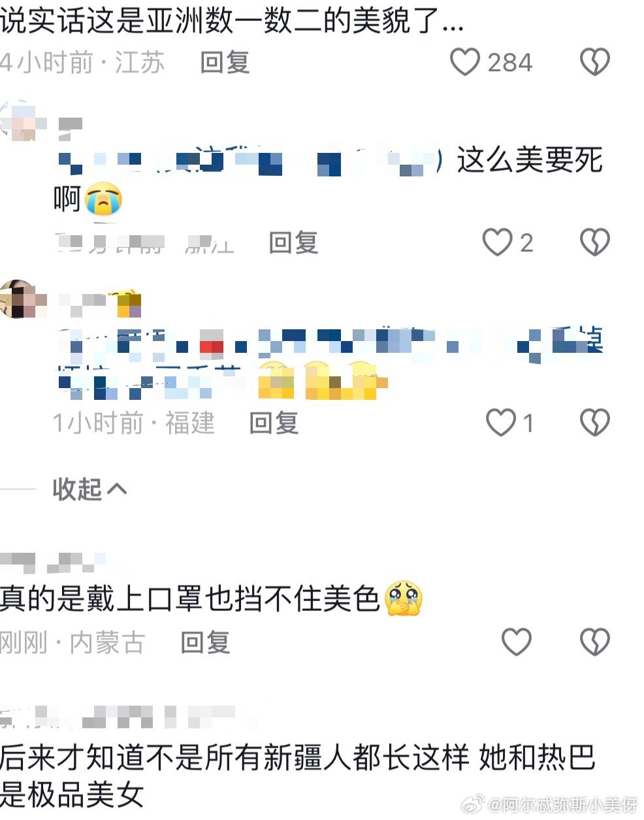Reply to the Fujian comment
The image size is (644, 820).
(x=274, y=423)
